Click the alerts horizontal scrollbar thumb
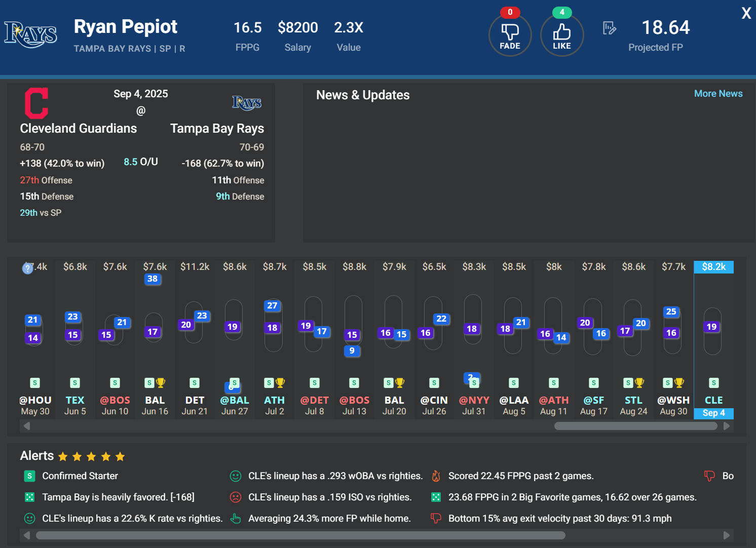 coord(300,535)
